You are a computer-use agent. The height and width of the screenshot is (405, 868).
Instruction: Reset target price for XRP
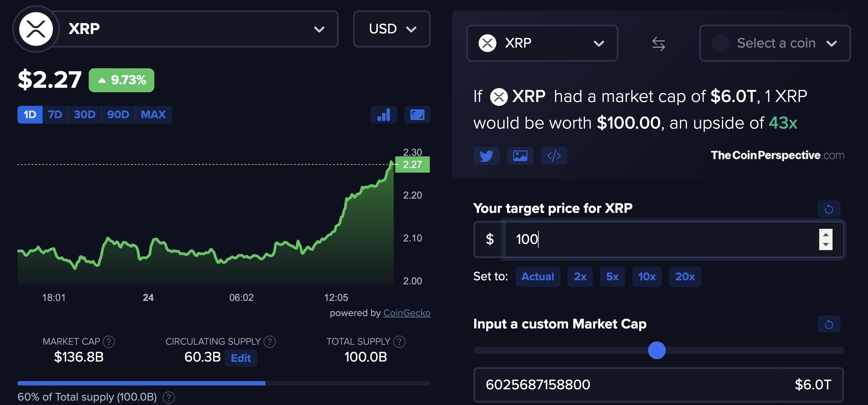(829, 209)
